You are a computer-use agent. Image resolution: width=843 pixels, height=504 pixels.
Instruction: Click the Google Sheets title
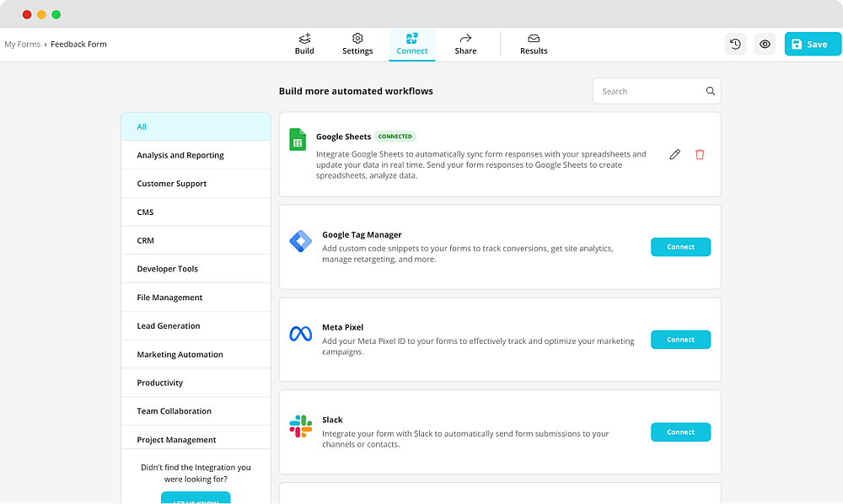pos(344,137)
